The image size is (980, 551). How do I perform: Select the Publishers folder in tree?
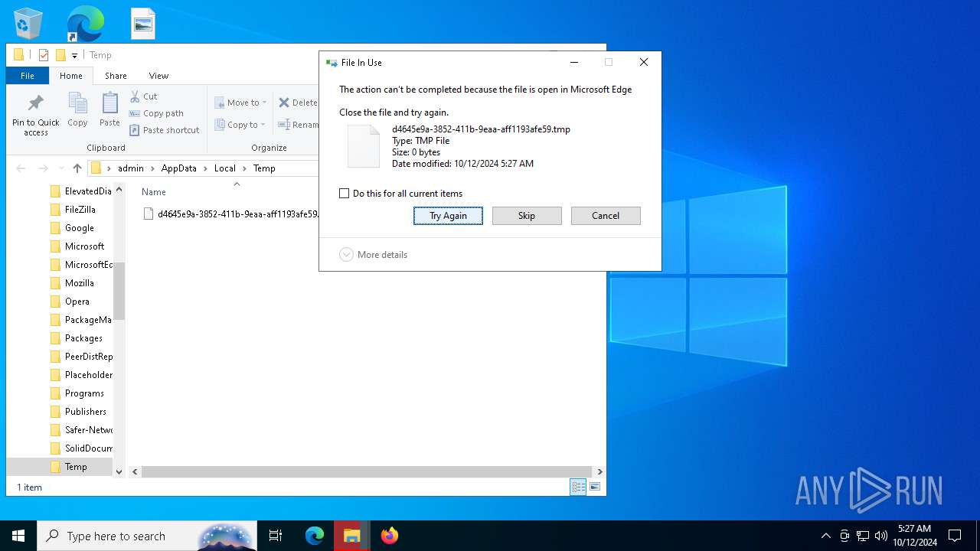coord(85,412)
